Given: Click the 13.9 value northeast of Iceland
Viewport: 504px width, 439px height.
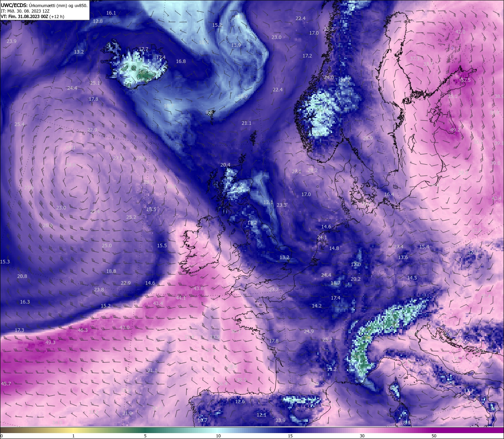Looking at the screenshot, I should coord(236,45).
